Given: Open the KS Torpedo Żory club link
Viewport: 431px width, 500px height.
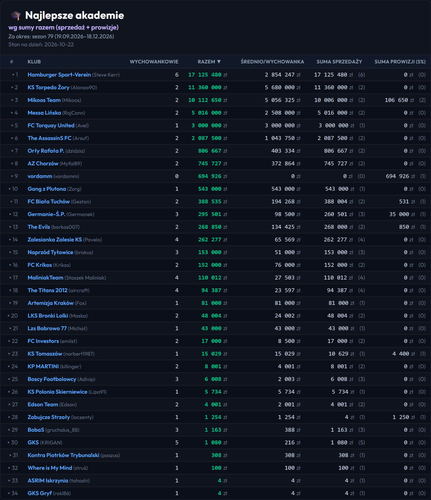Looking at the screenshot, I should coord(48,87).
